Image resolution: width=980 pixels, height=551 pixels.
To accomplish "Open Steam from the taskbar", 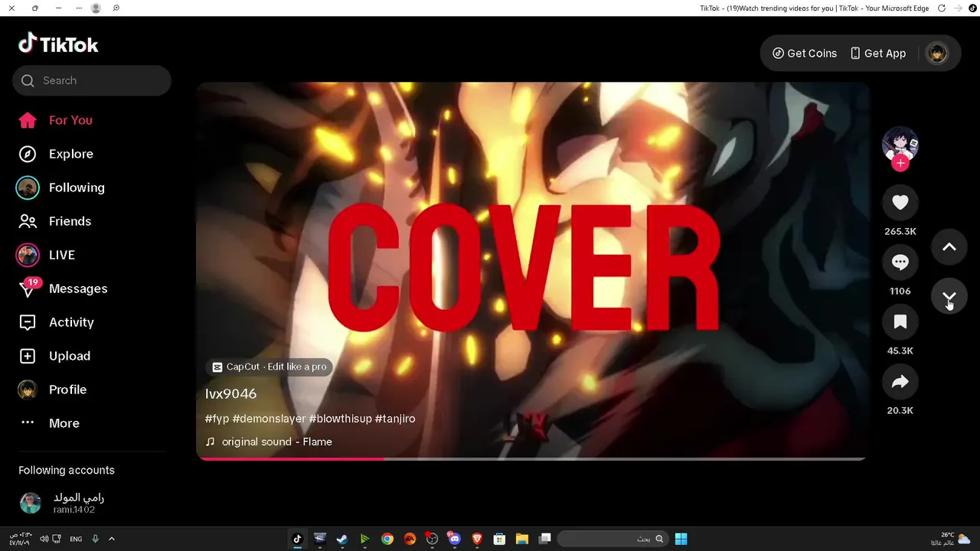I will (x=342, y=539).
